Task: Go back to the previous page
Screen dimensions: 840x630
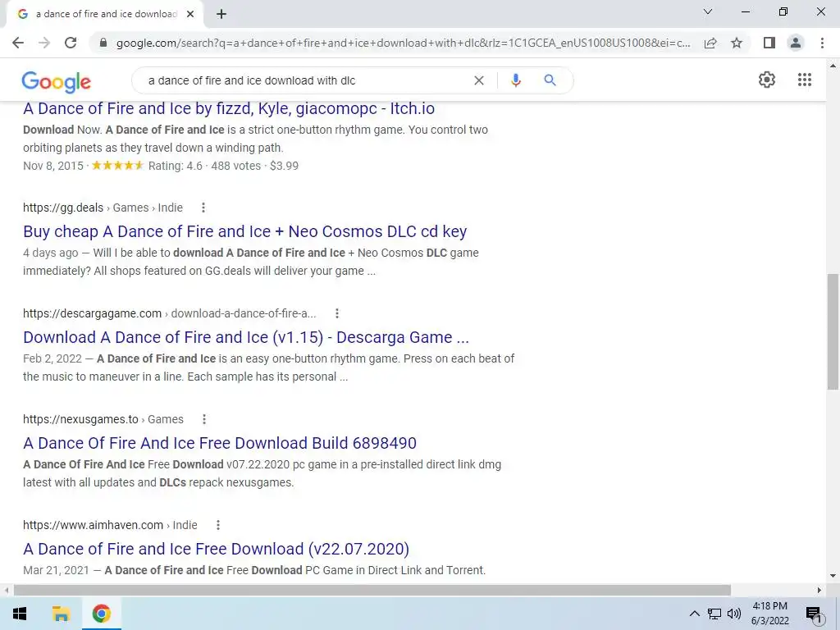Action: [18, 43]
